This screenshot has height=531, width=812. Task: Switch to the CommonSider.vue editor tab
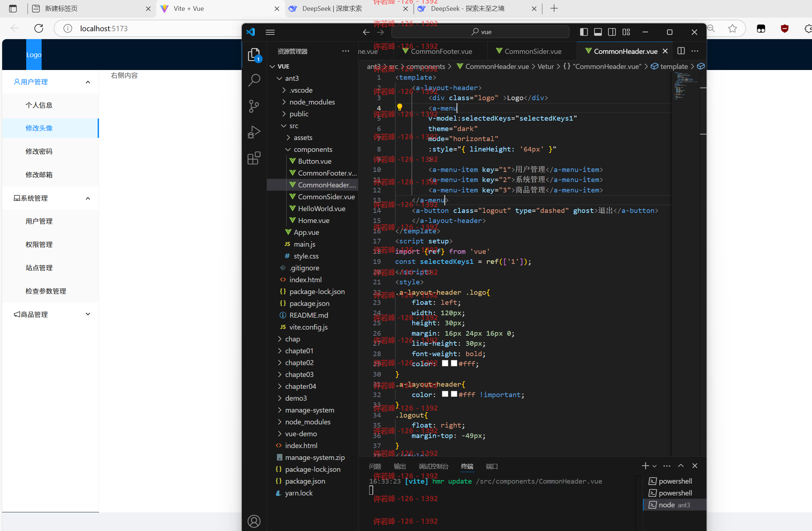[532, 51]
